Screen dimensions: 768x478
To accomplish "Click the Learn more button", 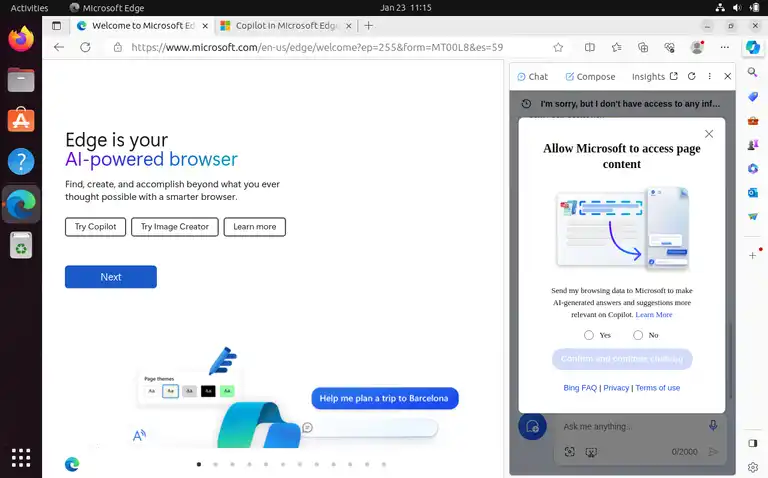I will (x=255, y=227).
